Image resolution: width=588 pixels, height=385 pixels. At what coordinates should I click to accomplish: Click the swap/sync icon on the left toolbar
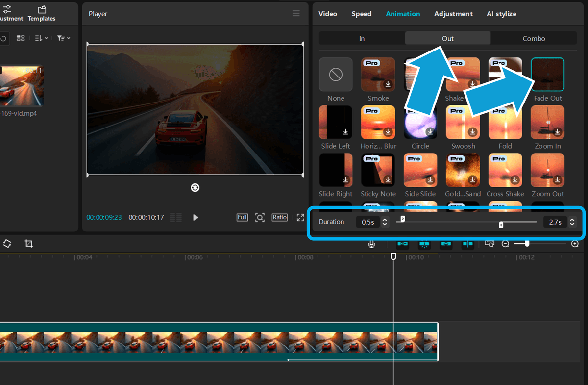pos(7,244)
